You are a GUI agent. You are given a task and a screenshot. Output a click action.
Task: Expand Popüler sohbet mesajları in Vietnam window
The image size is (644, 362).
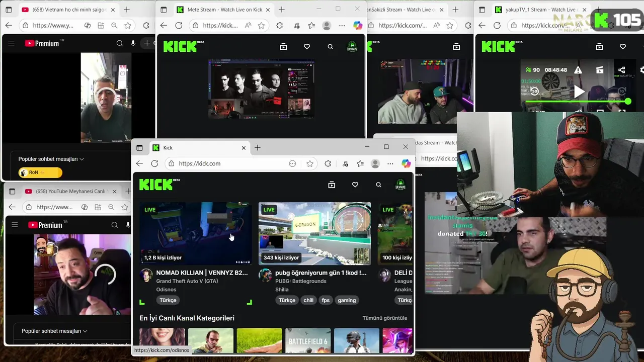(51, 159)
